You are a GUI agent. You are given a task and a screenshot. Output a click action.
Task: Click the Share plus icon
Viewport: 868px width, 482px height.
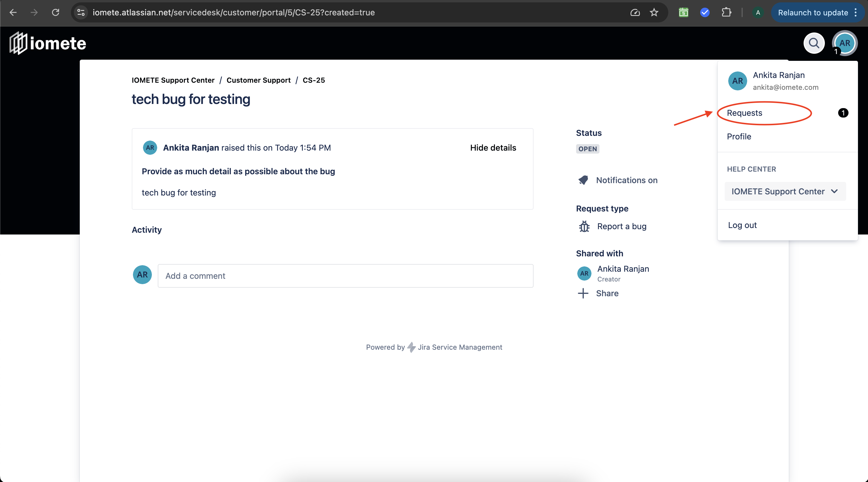pyautogui.click(x=583, y=293)
